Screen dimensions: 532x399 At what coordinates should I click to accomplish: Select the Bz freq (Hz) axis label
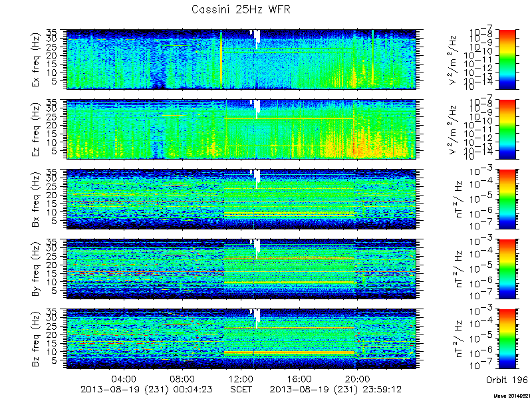point(37,339)
